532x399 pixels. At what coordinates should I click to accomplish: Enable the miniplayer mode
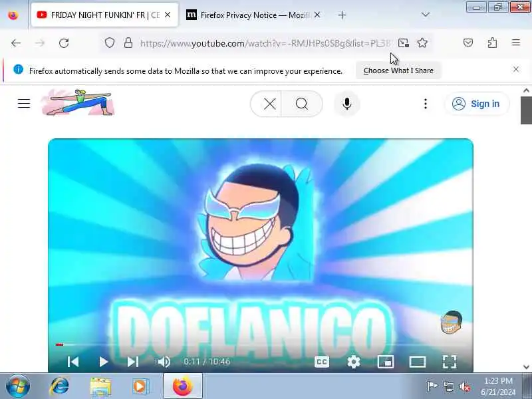386,362
